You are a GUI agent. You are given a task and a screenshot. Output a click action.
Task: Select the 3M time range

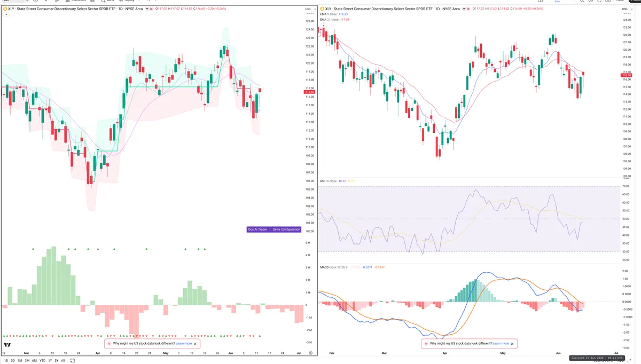[27, 361]
